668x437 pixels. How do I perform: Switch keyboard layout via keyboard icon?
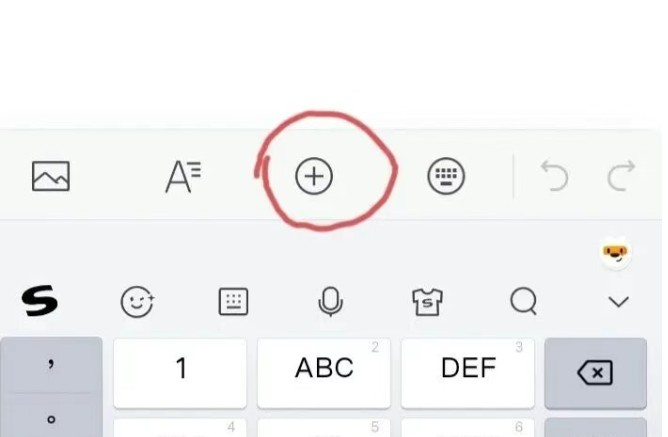(233, 302)
